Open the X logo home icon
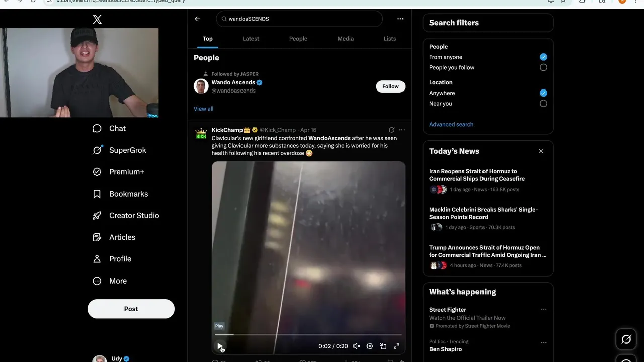Viewport: 644px width, 362px height. point(97,19)
